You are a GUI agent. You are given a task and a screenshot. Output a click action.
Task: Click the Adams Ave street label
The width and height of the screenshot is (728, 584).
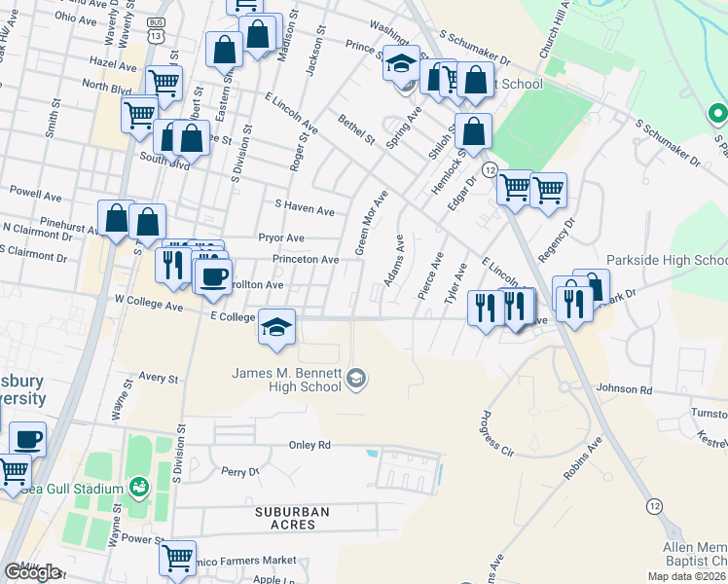394,261
